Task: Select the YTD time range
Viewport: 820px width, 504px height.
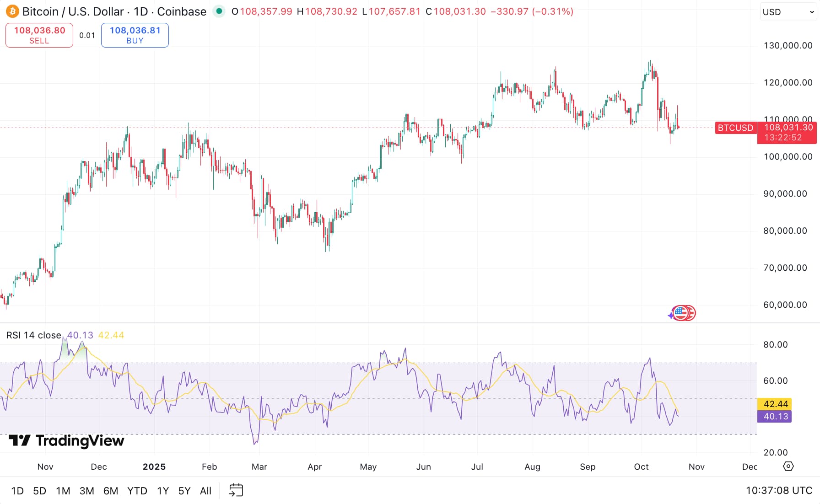Action: click(137, 491)
